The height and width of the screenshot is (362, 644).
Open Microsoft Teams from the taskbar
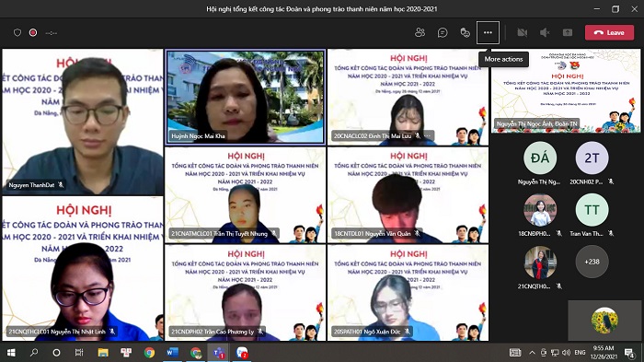coord(219,353)
